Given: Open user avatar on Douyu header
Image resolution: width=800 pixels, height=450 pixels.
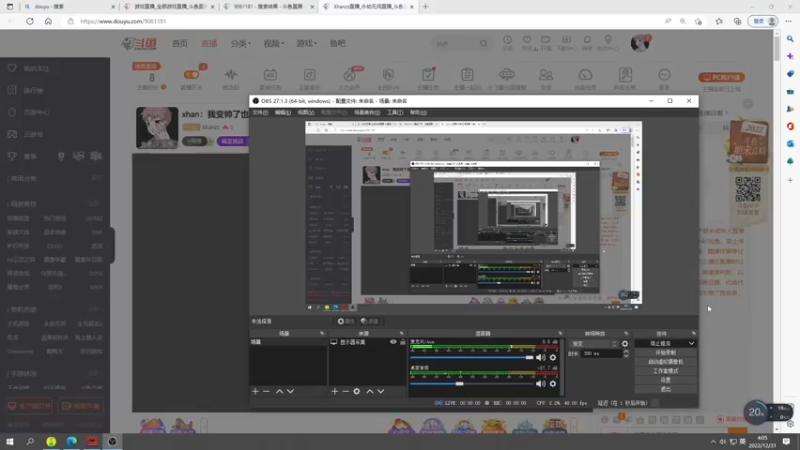Looking at the screenshot, I should point(639,43).
